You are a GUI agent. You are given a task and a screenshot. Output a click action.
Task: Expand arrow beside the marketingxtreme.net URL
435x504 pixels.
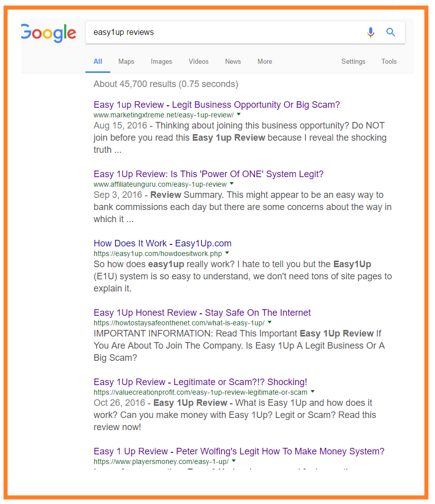[239, 114]
